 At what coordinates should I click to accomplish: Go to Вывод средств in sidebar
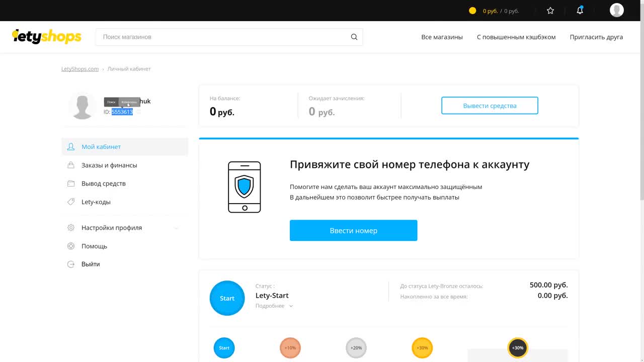pos(104,184)
